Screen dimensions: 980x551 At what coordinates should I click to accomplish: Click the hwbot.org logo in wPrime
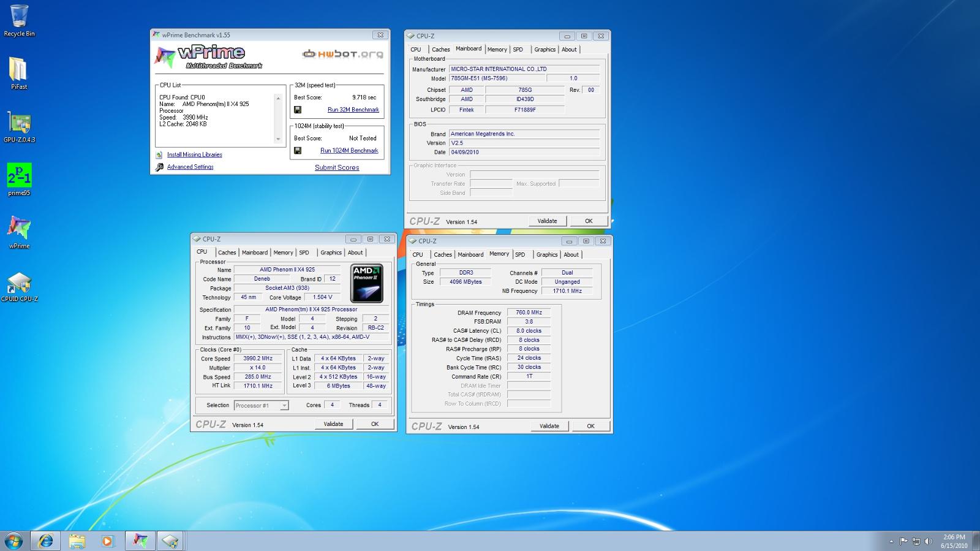(x=343, y=54)
